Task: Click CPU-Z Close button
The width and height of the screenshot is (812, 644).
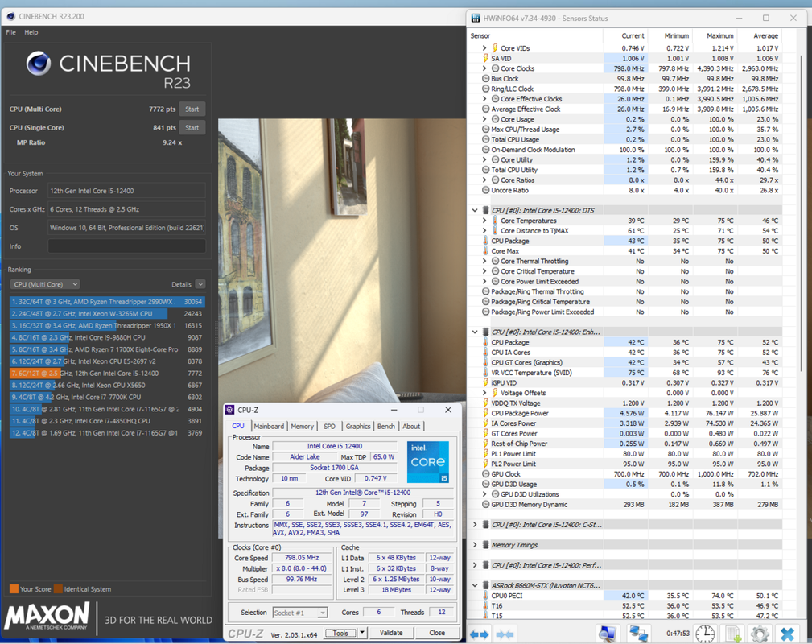Action: [436, 633]
